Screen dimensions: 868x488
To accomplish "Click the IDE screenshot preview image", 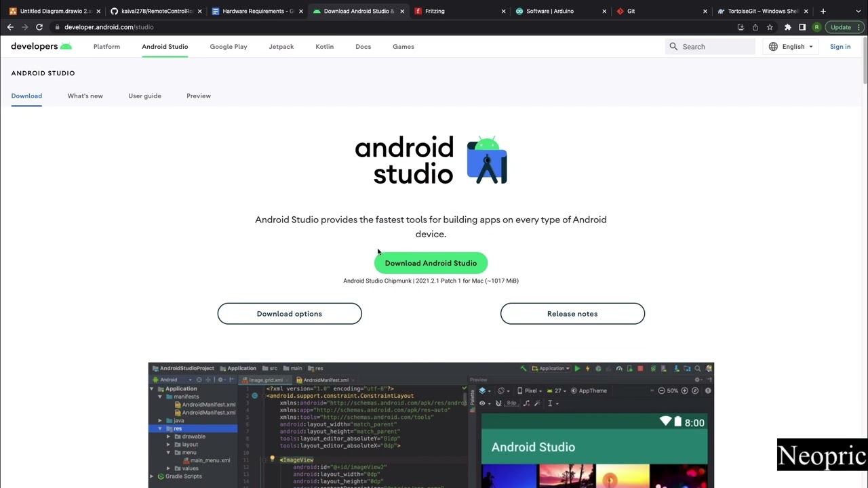I will coord(431,425).
